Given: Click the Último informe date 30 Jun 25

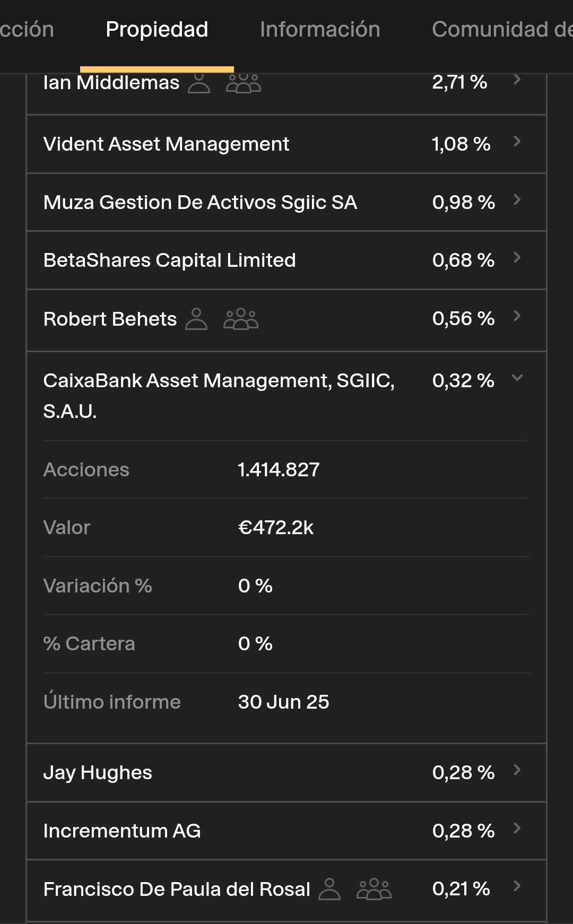Looking at the screenshot, I should [x=283, y=702].
